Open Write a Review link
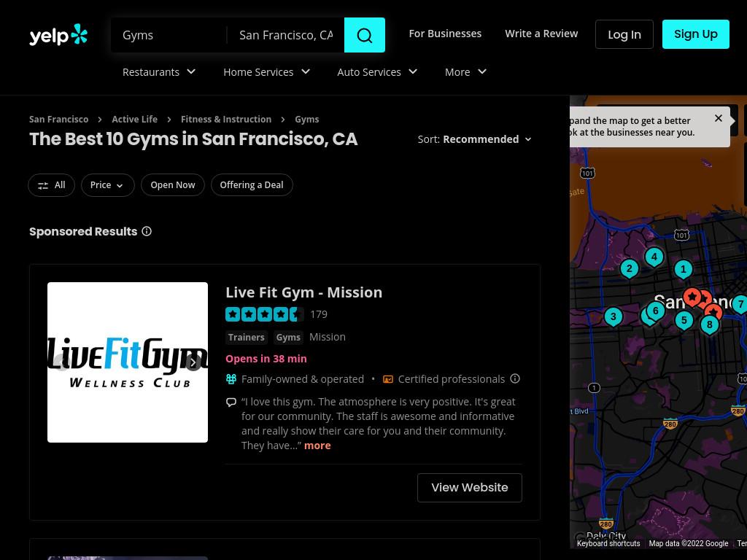747x560 pixels. coord(541,34)
